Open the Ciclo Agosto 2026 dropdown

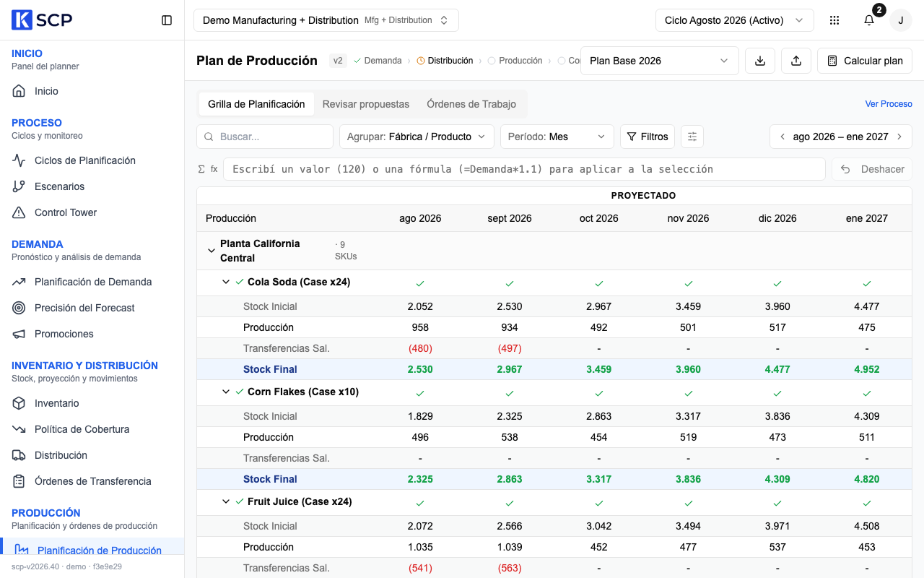tap(735, 20)
